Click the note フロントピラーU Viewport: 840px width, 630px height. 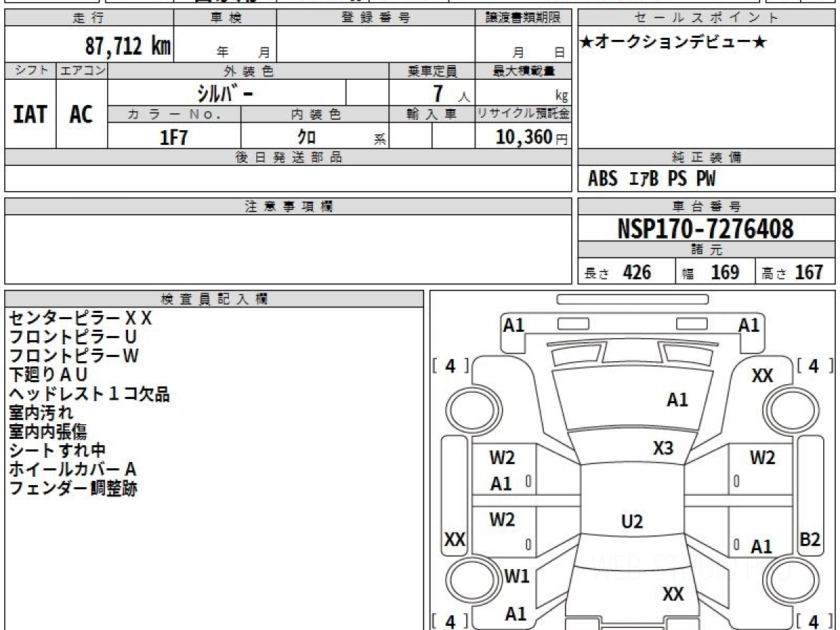click(x=73, y=337)
